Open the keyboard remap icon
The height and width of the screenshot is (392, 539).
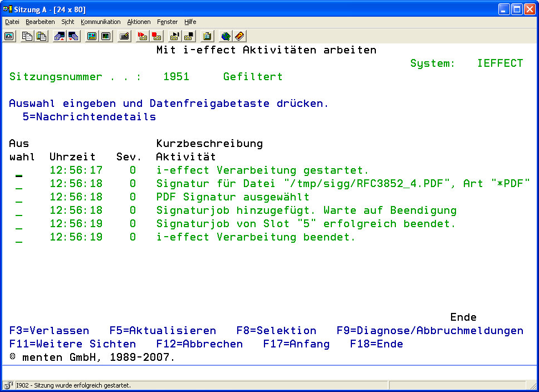point(125,36)
